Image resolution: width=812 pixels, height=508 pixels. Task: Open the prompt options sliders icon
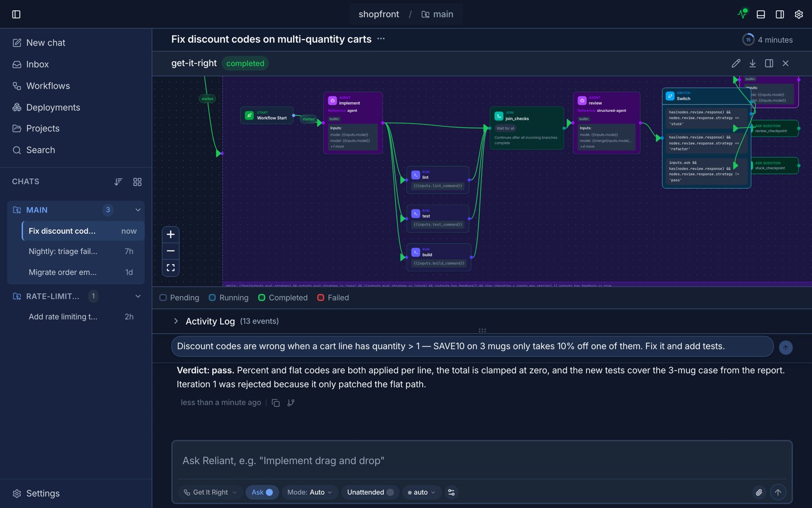point(451,492)
